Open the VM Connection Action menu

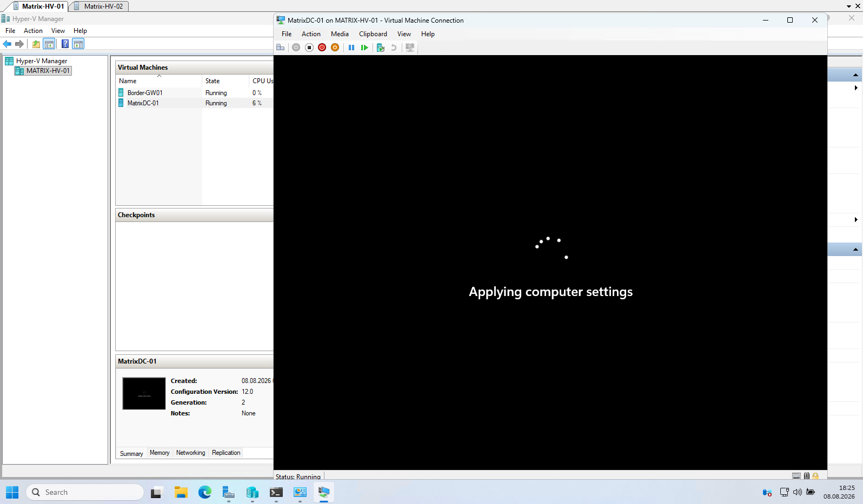pyautogui.click(x=311, y=34)
